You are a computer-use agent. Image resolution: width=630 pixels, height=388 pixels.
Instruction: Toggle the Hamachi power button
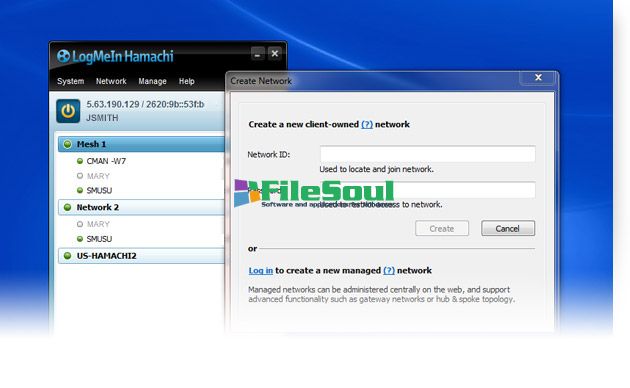click(x=68, y=111)
